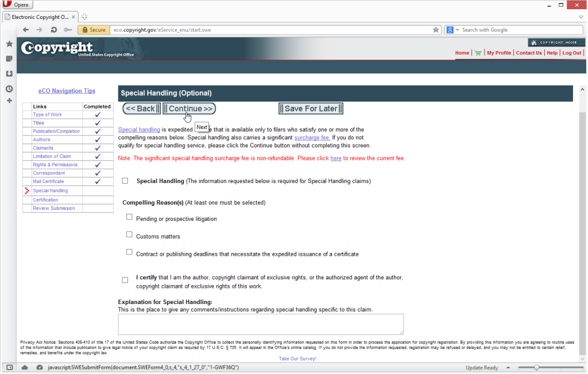
Task: Adjust the zoom slider in status bar
Action: point(537,368)
